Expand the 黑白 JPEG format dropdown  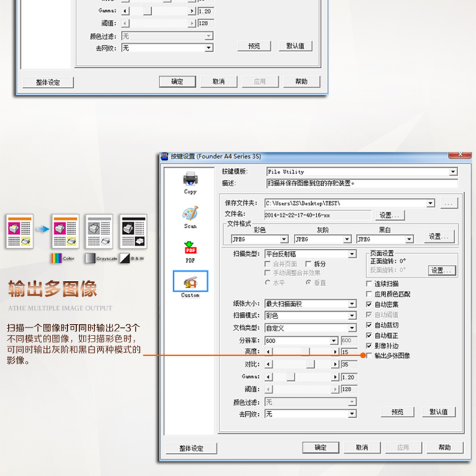pos(409,239)
